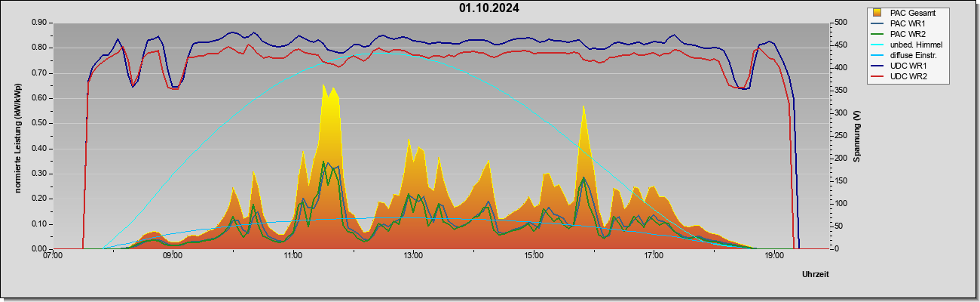
Task: Select the UDC WR1 legend entry
Action: point(908,66)
